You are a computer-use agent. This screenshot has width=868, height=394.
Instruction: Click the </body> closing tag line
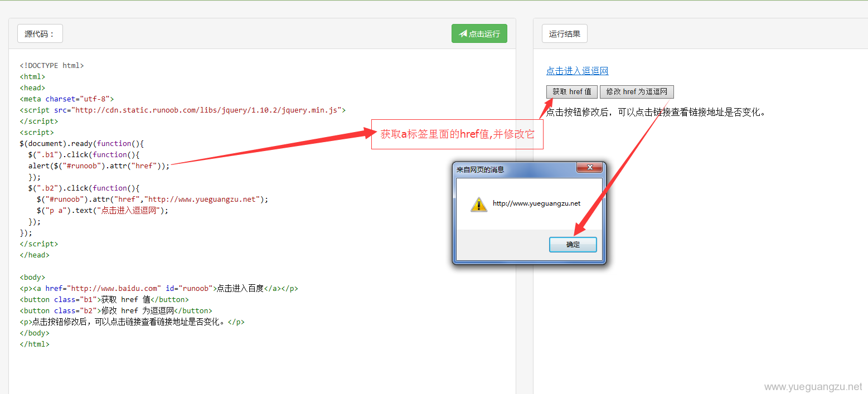click(x=35, y=333)
